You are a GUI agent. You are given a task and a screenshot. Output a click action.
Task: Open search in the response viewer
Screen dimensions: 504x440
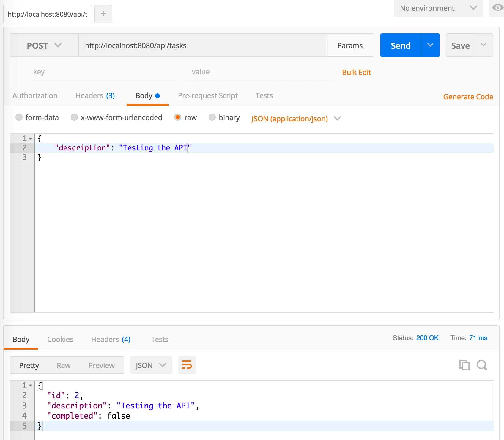pos(482,365)
